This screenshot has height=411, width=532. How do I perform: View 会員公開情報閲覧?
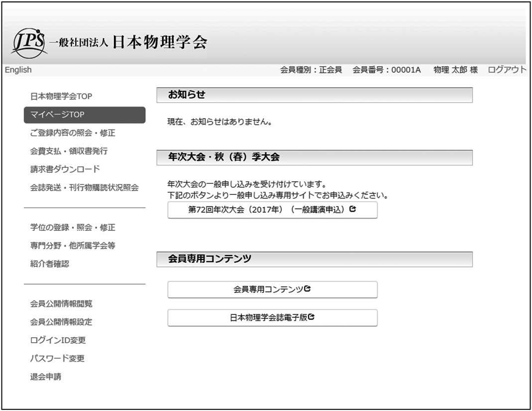[61, 304]
